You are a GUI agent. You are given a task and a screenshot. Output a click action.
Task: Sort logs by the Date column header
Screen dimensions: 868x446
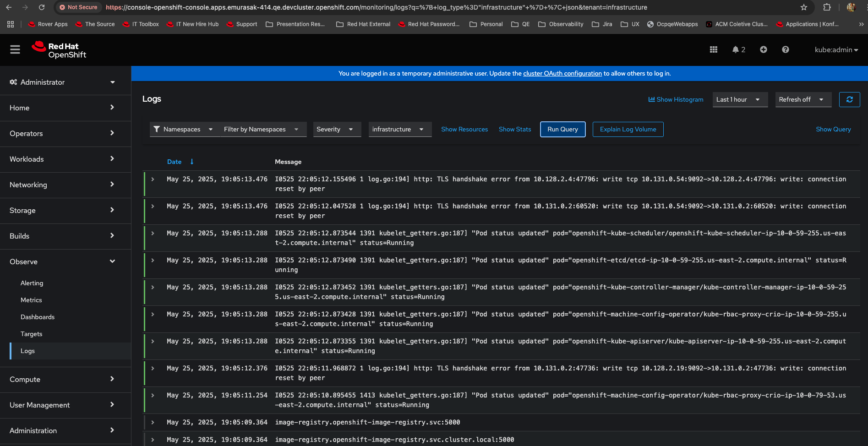[174, 162]
